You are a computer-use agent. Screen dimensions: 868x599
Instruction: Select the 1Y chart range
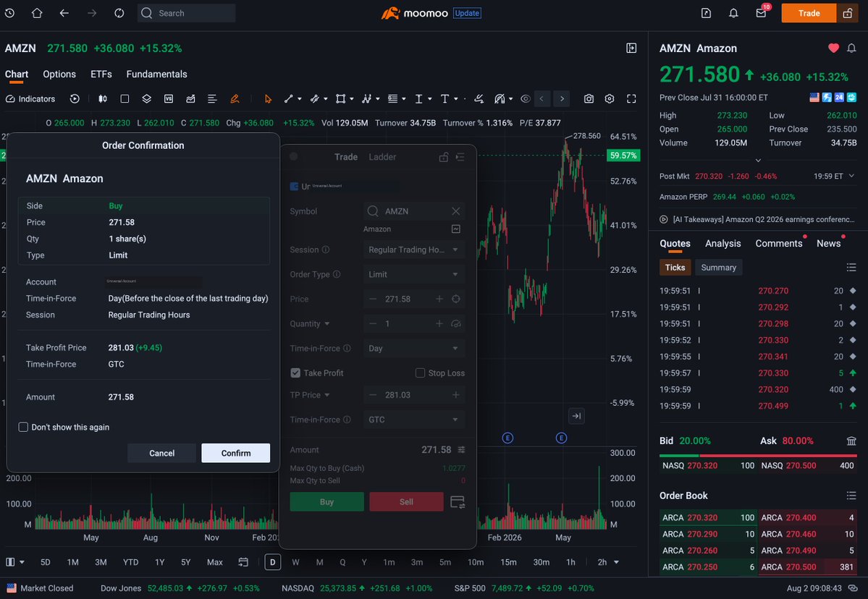click(159, 562)
